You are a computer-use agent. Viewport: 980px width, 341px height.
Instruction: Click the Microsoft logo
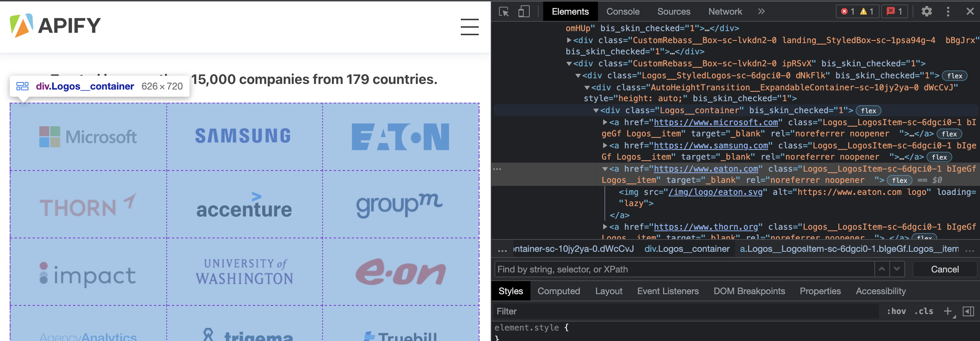88,137
